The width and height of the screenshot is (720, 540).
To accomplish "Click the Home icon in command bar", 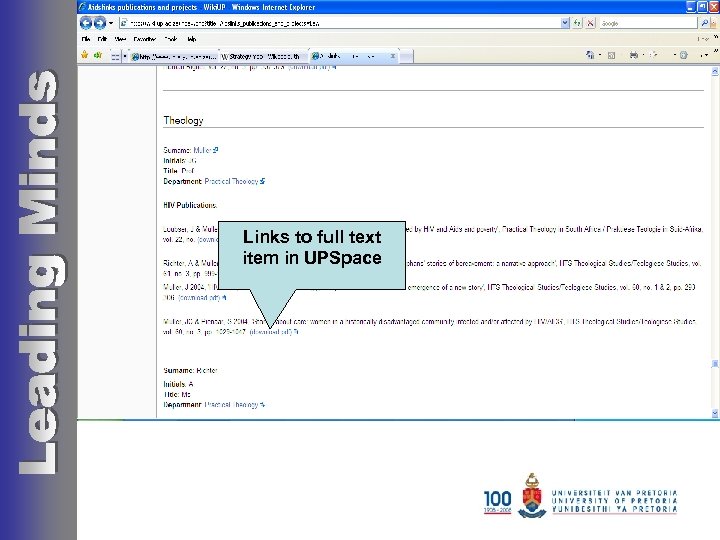I will 590,55.
